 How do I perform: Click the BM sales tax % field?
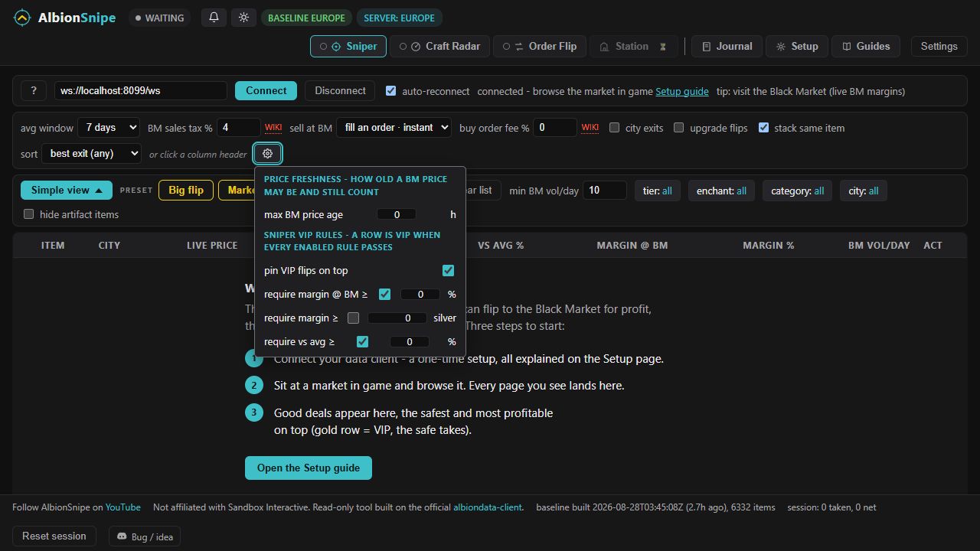pos(239,128)
